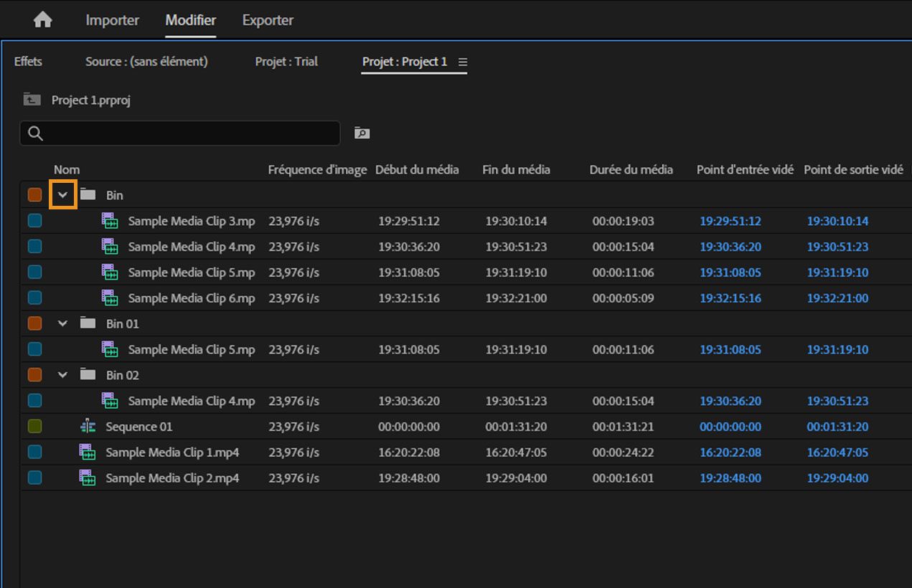The width and height of the screenshot is (912, 588).
Task: Collapse the Bin 01 folder chevron
Action: (x=63, y=323)
